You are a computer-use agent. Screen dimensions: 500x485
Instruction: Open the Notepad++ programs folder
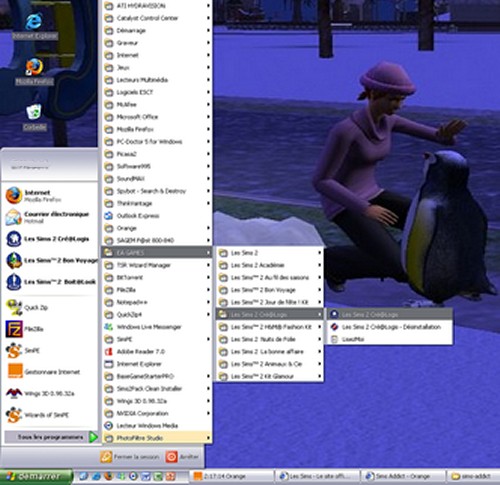click(x=157, y=302)
